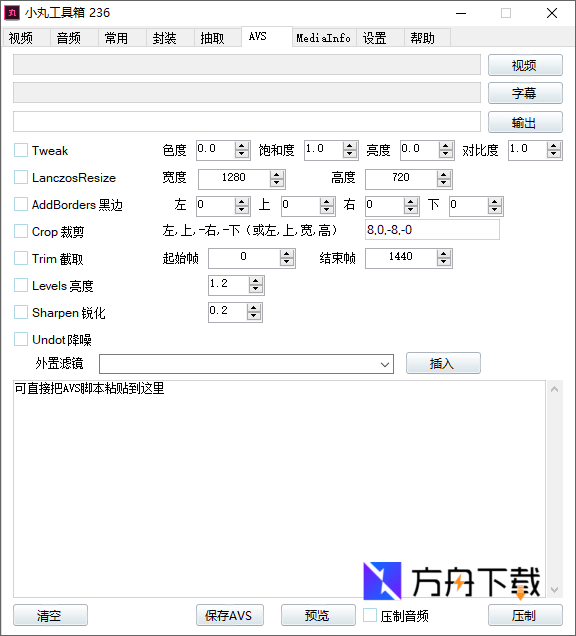Start encoding with the 压制 button
Viewport: 576px width, 636px height.
click(525, 615)
